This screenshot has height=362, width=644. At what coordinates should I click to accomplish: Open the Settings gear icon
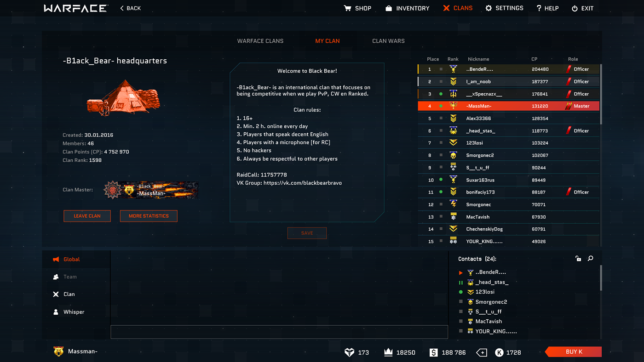(x=489, y=8)
